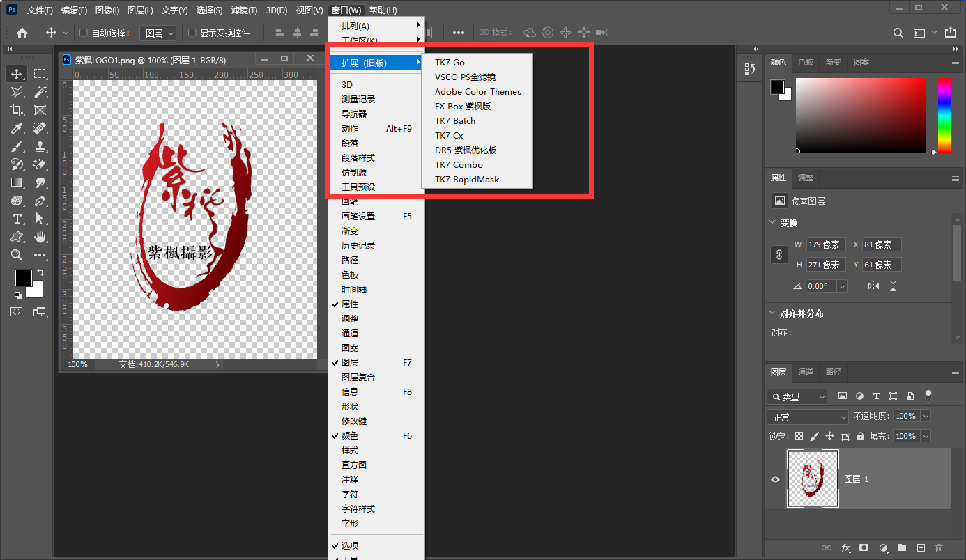The width and height of the screenshot is (966, 560).
Task: Activate the Hand tool
Action: [40, 237]
